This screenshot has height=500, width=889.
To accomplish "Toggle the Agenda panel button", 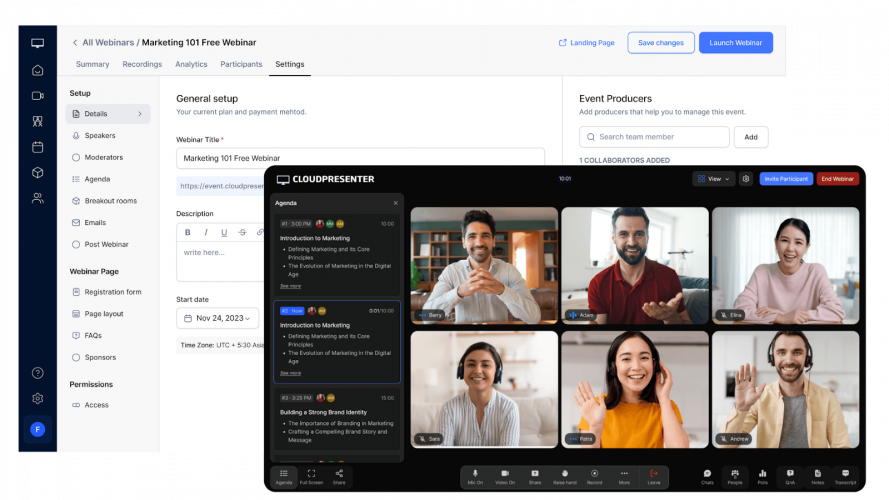I will pos(284,475).
